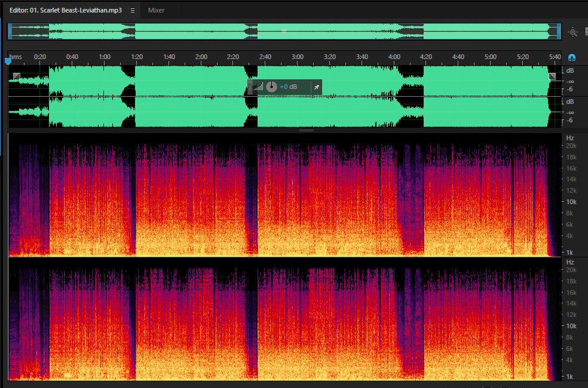Click the overview navigator right edge handle
The width and height of the screenshot is (588, 388).
coord(559,32)
